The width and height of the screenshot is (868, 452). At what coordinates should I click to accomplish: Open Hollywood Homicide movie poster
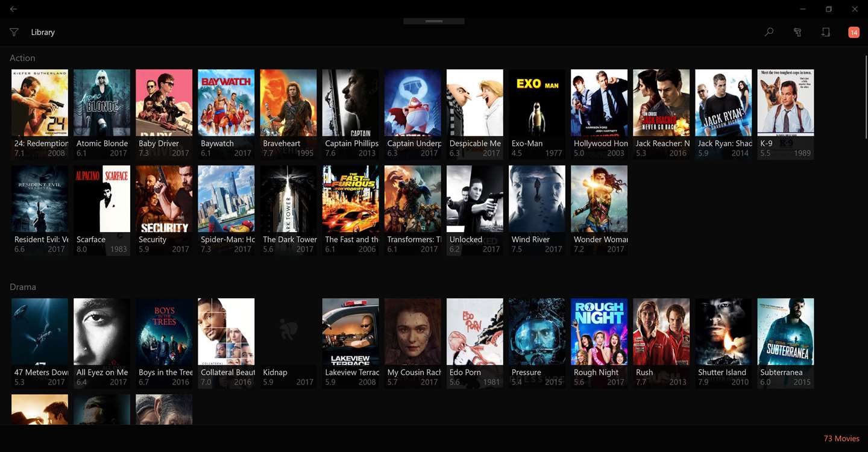click(599, 115)
